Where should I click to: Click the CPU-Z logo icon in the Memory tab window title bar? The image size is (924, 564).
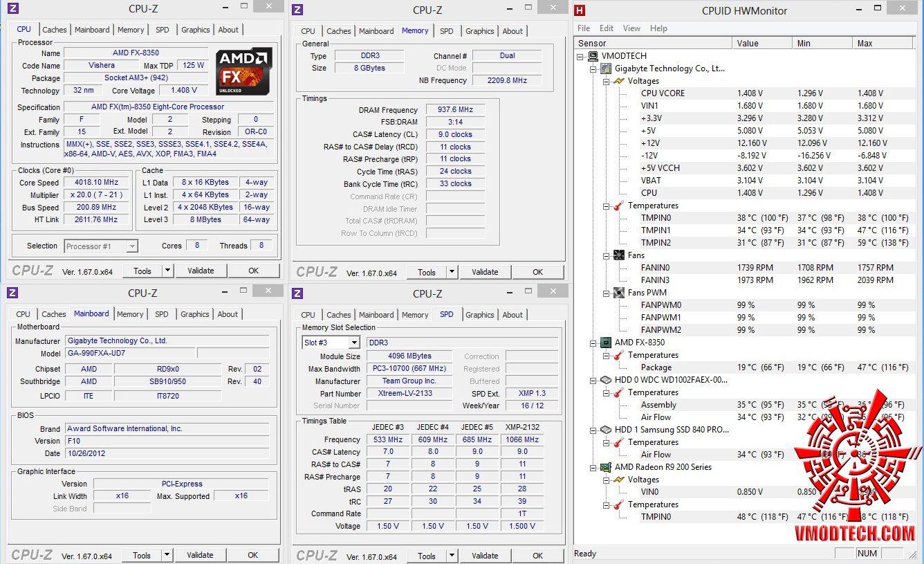pyautogui.click(x=297, y=10)
